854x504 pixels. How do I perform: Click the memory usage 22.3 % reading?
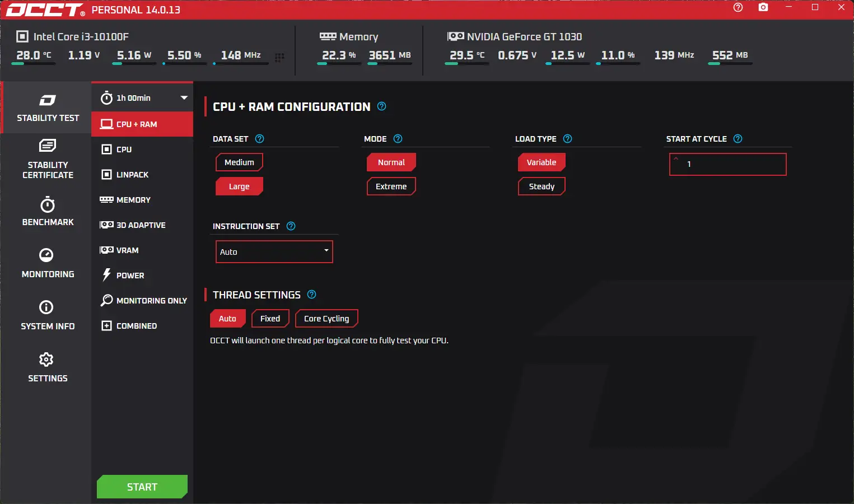pos(339,55)
